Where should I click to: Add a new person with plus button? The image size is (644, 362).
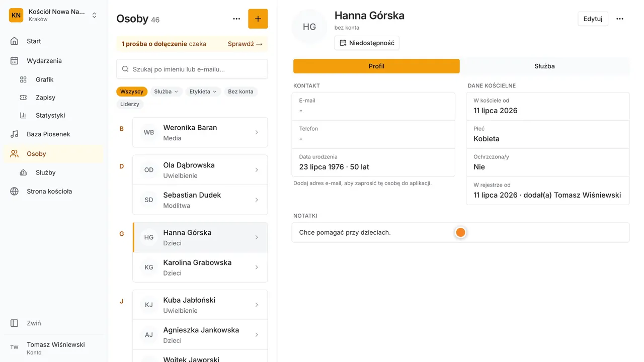click(x=258, y=19)
